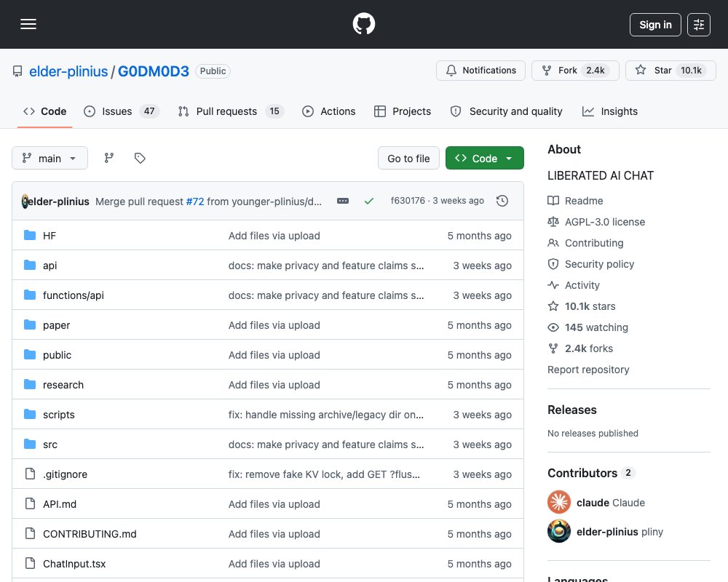
Task: Open the Releases heading link
Action: pyautogui.click(x=572, y=410)
